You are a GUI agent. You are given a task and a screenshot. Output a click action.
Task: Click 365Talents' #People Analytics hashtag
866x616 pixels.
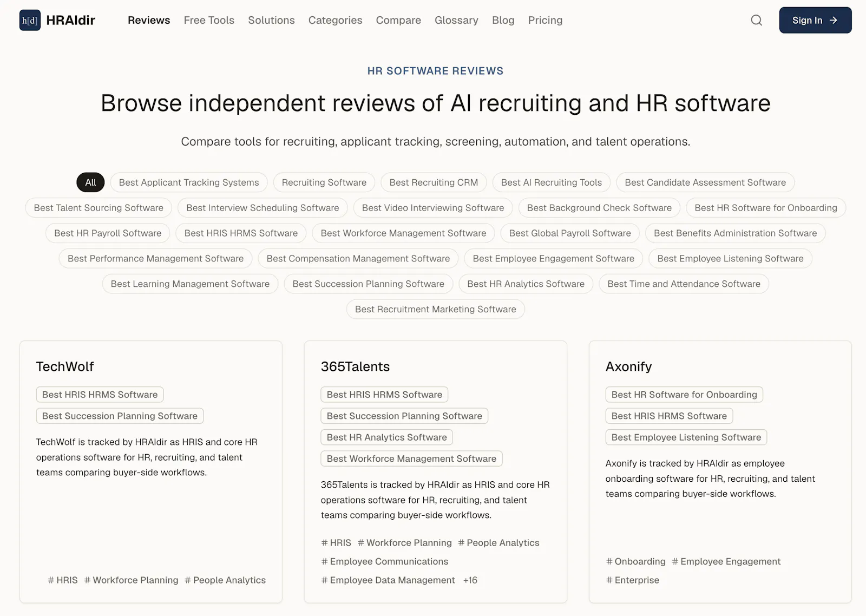coord(499,543)
